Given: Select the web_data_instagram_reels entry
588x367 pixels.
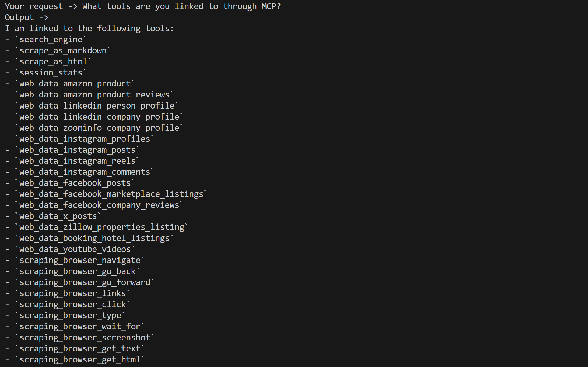Looking at the screenshot, I should tap(77, 161).
